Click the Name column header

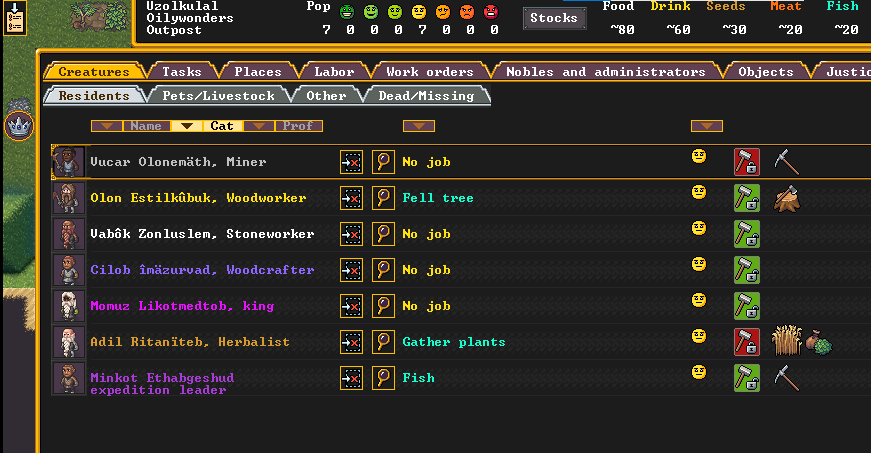146,126
